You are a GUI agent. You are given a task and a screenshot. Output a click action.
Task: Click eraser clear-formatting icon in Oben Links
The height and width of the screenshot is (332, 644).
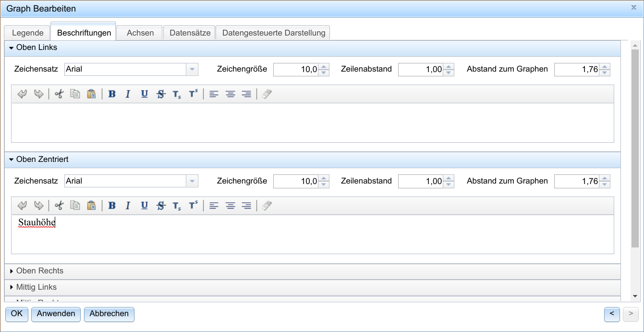[267, 94]
